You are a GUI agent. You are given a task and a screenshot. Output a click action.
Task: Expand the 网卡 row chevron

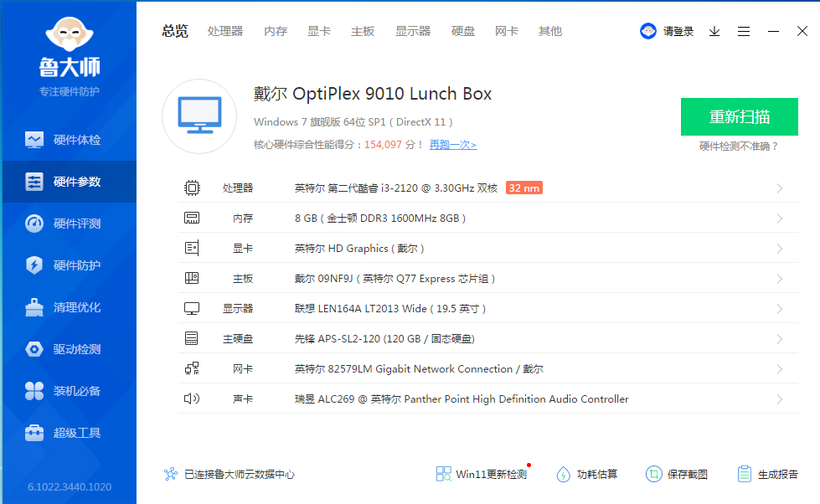[779, 369]
